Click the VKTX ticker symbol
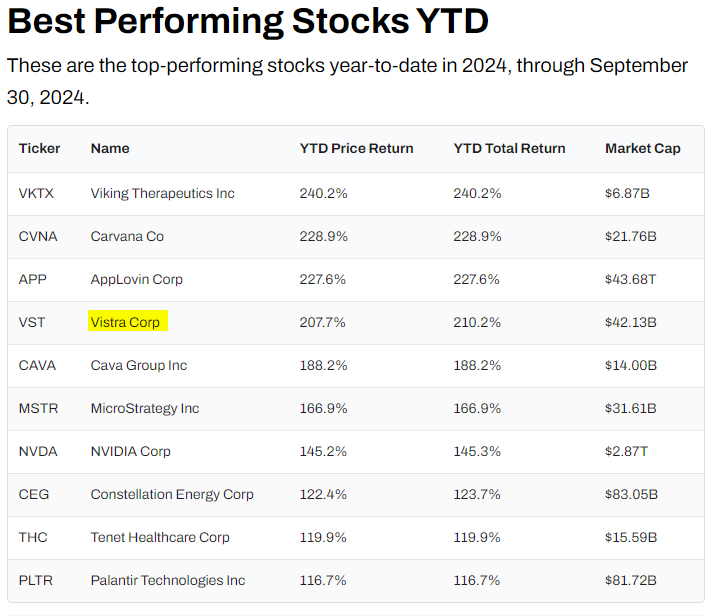The height and width of the screenshot is (616, 715). coord(36,193)
